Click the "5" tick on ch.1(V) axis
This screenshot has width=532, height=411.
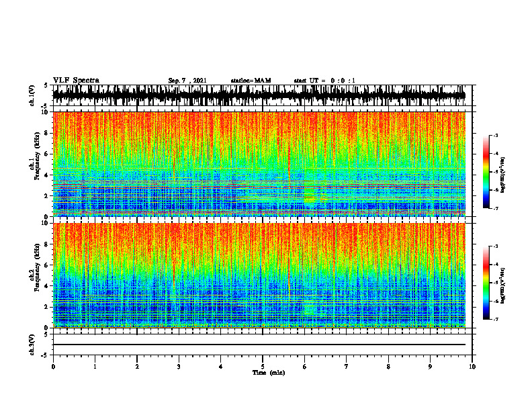click(x=46, y=85)
